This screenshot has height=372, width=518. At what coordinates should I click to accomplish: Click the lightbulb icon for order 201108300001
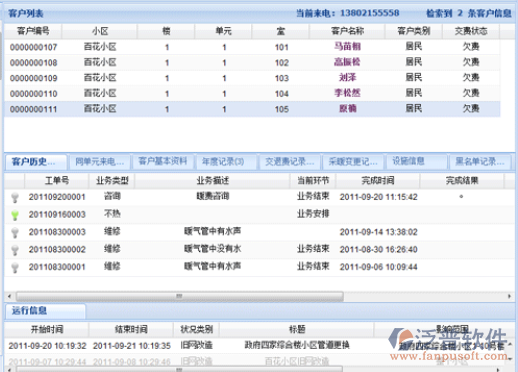[x=15, y=268]
